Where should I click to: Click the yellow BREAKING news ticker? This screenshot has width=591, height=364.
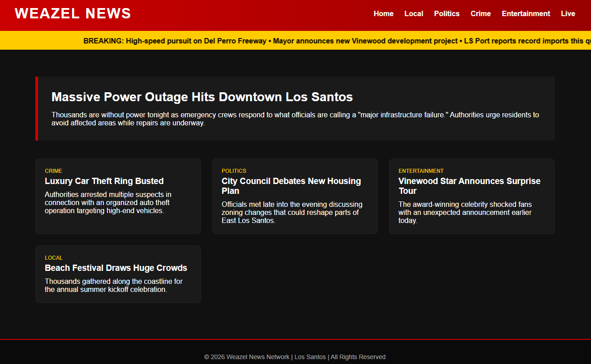[295, 41]
